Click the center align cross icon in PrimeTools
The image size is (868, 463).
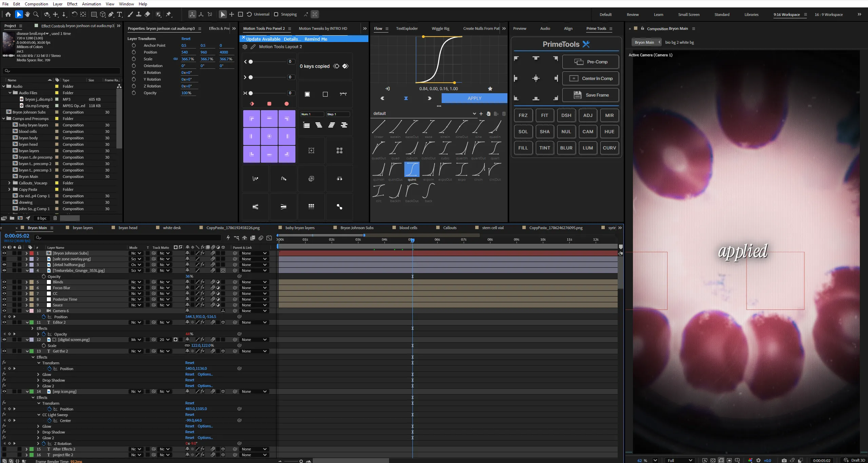coord(536,79)
